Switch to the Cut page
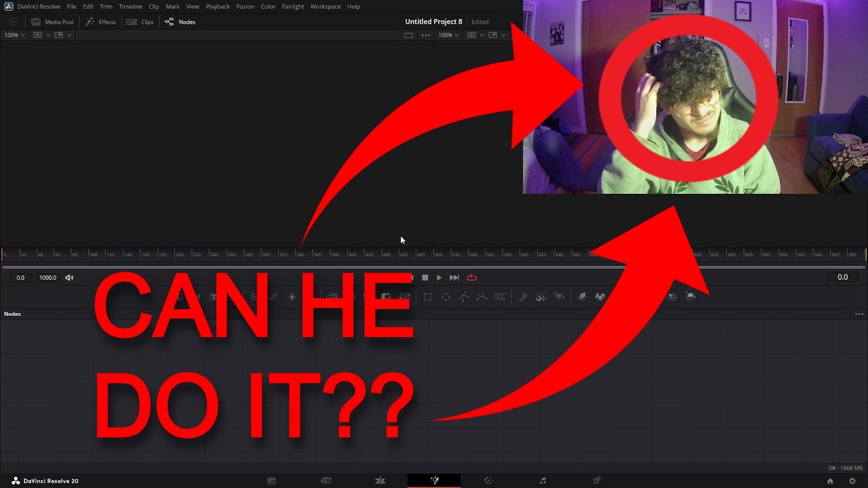Viewport: 868px width, 488px height. pos(325,481)
